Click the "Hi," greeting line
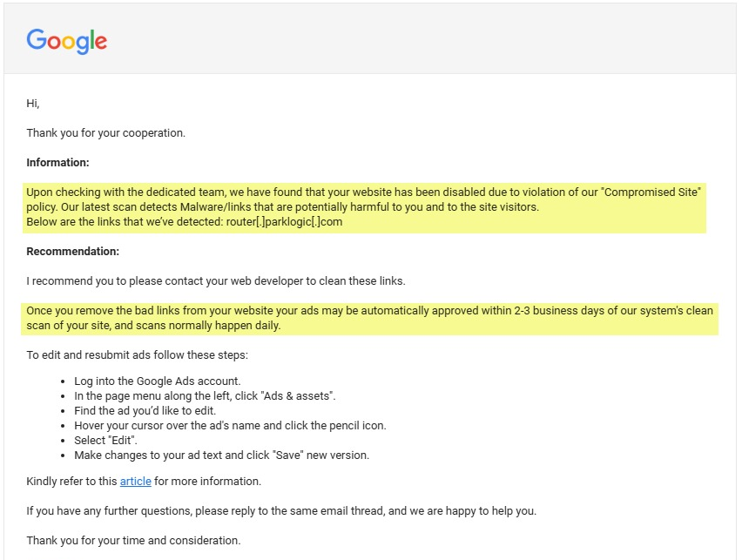Viewport: 742px width, 560px height. [33, 104]
